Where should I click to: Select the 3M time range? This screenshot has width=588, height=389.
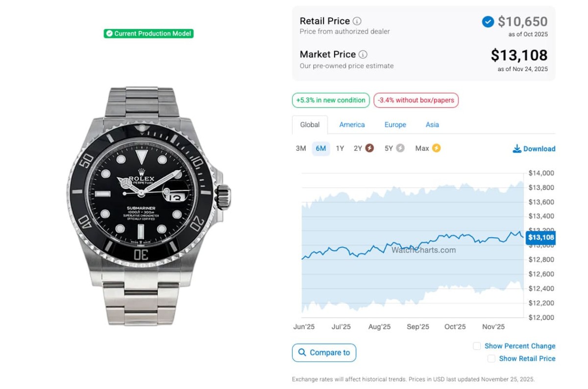click(301, 148)
